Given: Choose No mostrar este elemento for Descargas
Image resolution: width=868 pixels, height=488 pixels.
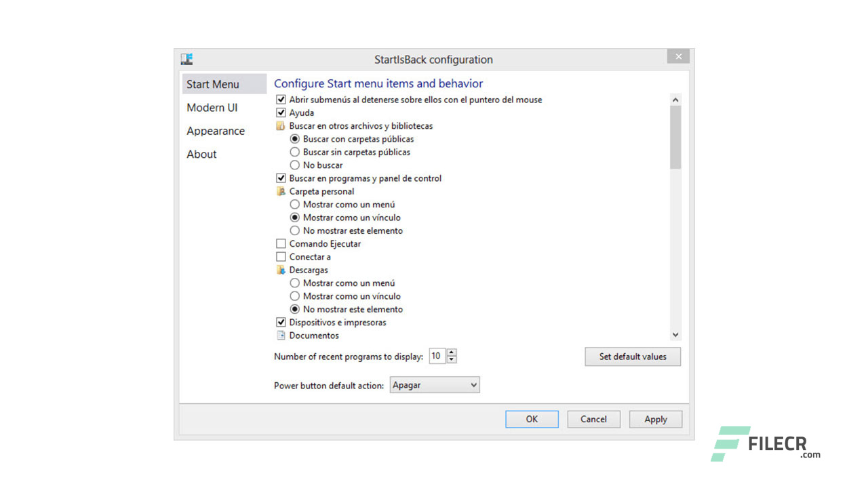Looking at the screenshot, I should coord(294,309).
